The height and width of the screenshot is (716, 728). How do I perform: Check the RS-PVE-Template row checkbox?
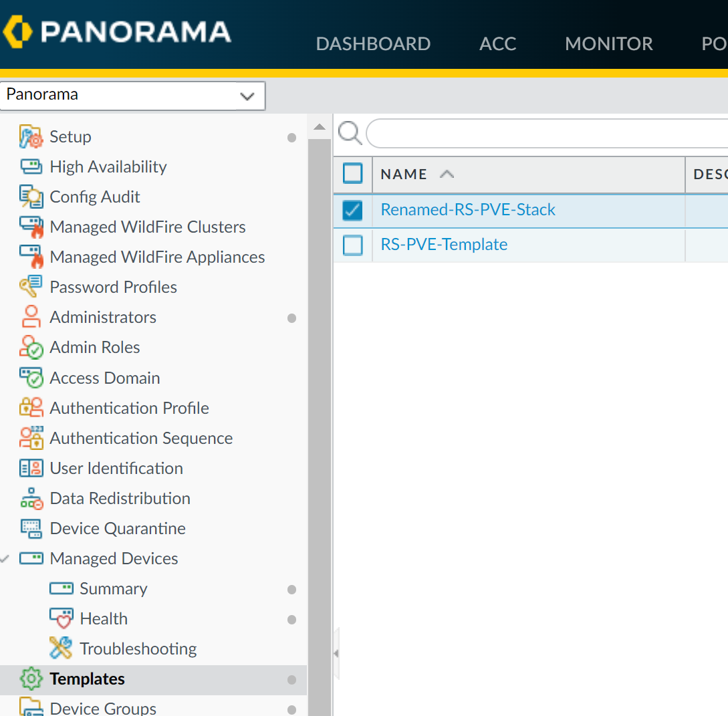click(352, 245)
